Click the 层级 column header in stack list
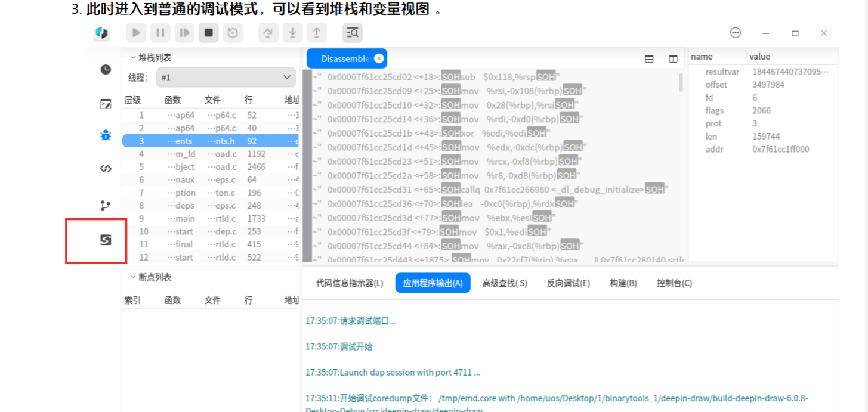The width and height of the screenshot is (868, 412). pos(132,100)
